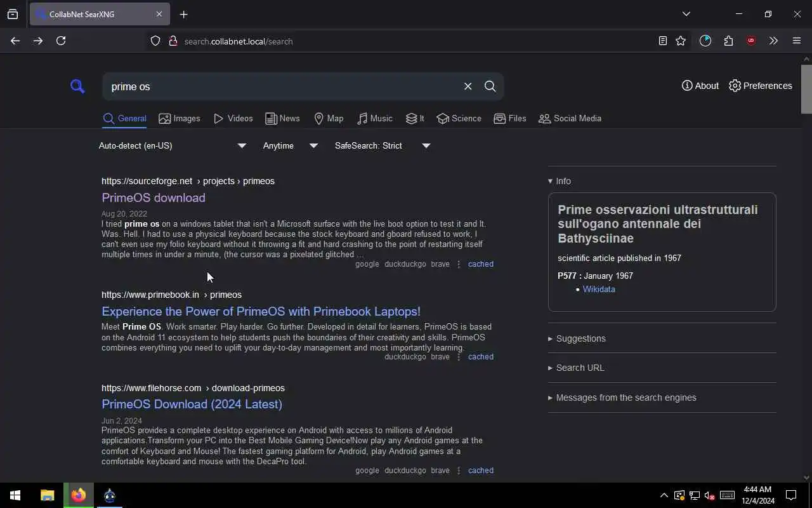This screenshot has height=508, width=812.
Task: Open the Auto-detect (en-US) language dropdown
Action: point(173,145)
